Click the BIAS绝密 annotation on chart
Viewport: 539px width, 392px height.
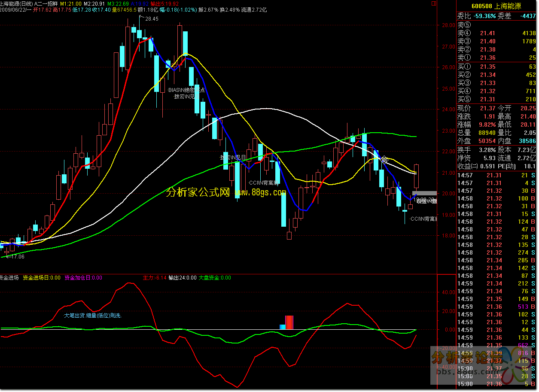point(186,91)
